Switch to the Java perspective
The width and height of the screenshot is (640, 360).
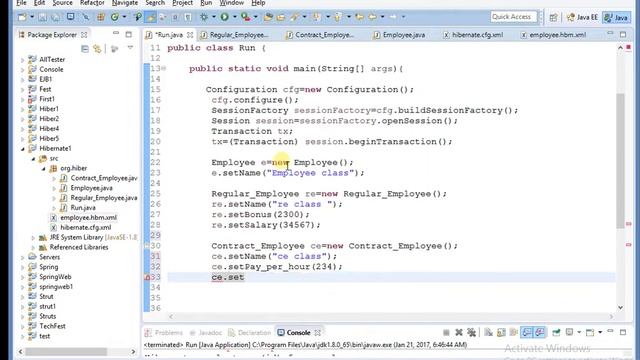coord(617,17)
